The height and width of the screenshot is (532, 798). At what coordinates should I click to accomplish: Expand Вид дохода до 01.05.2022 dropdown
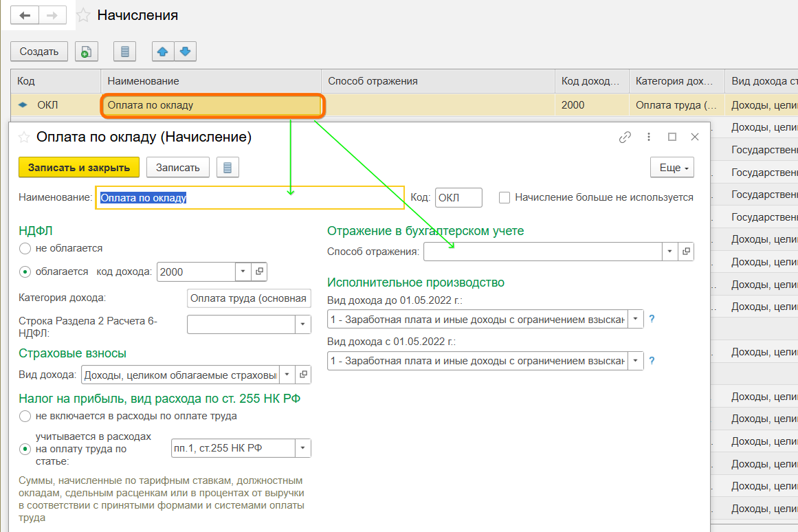[x=636, y=319]
